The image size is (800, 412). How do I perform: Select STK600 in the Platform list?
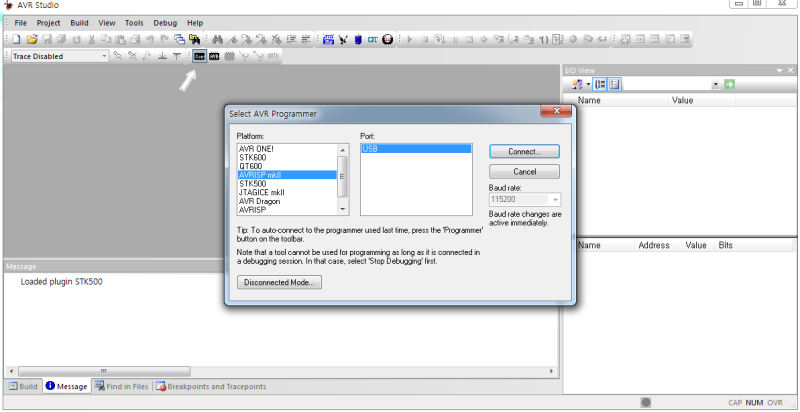(287, 158)
